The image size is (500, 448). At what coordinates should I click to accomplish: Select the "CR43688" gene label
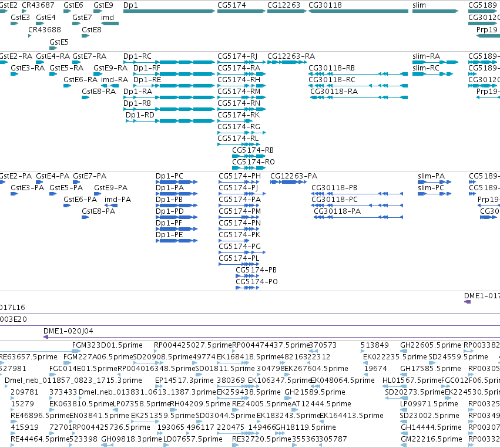[x=44, y=29]
